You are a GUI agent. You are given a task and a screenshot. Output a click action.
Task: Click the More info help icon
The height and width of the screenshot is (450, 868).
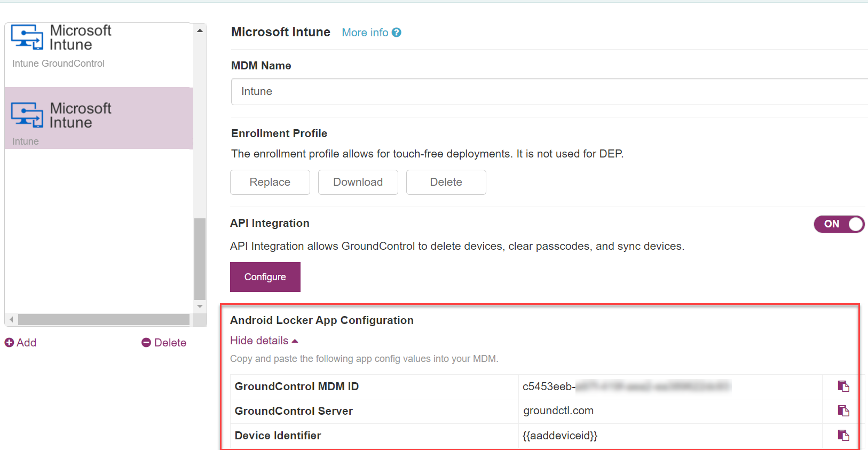click(x=396, y=33)
